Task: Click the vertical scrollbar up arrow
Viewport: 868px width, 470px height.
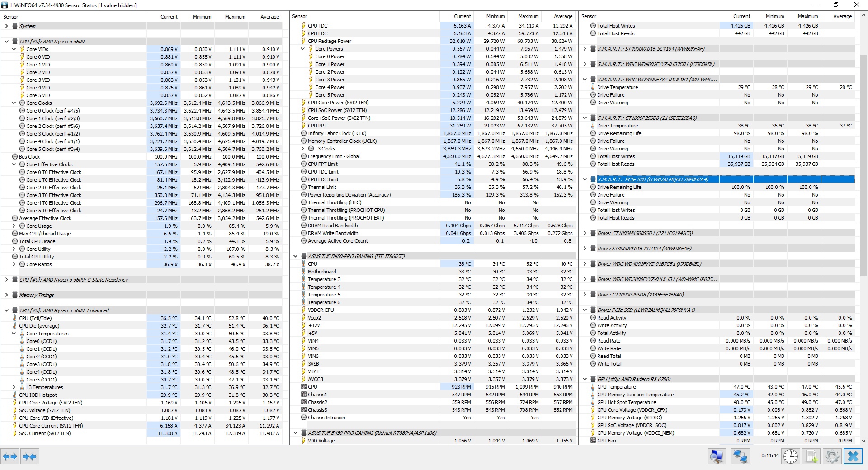Action: (863, 16)
